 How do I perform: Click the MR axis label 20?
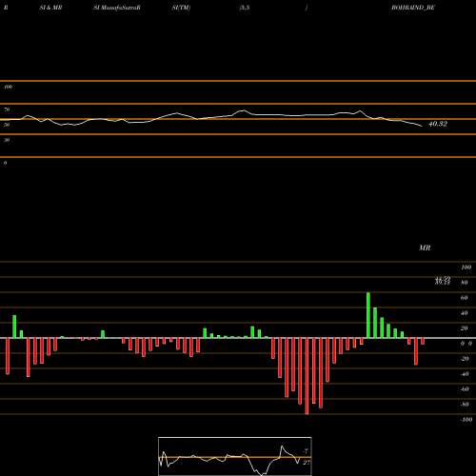pos(465,328)
